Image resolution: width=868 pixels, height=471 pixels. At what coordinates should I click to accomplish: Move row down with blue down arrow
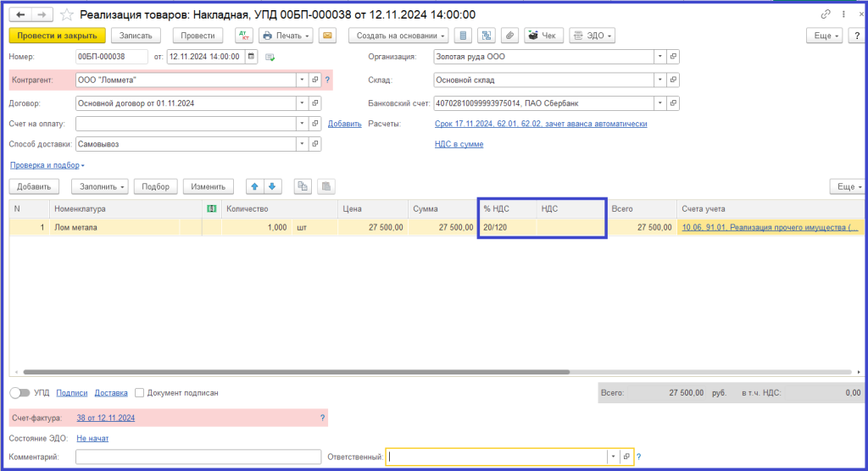[272, 186]
